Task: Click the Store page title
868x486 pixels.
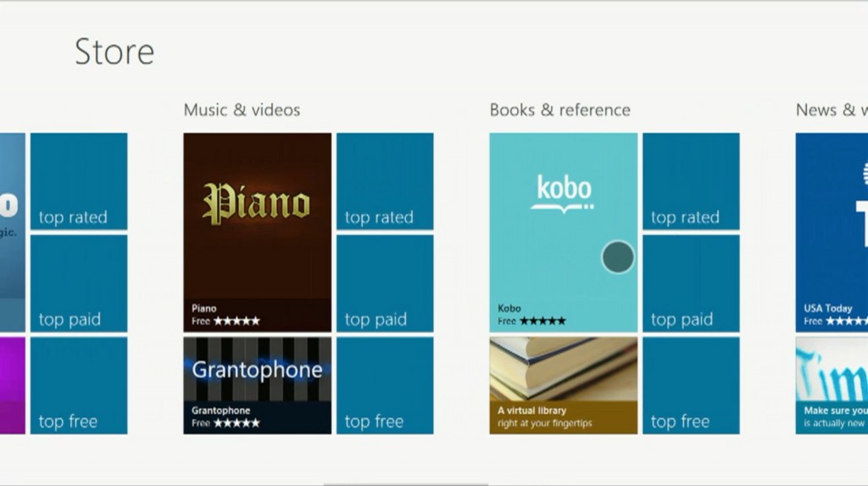Action: pyautogui.click(x=114, y=52)
